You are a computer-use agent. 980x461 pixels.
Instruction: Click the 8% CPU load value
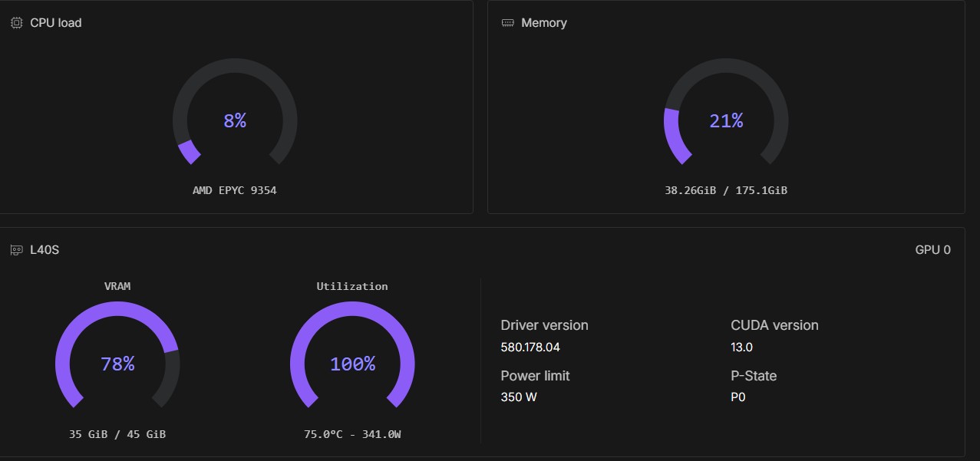tap(235, 120)
